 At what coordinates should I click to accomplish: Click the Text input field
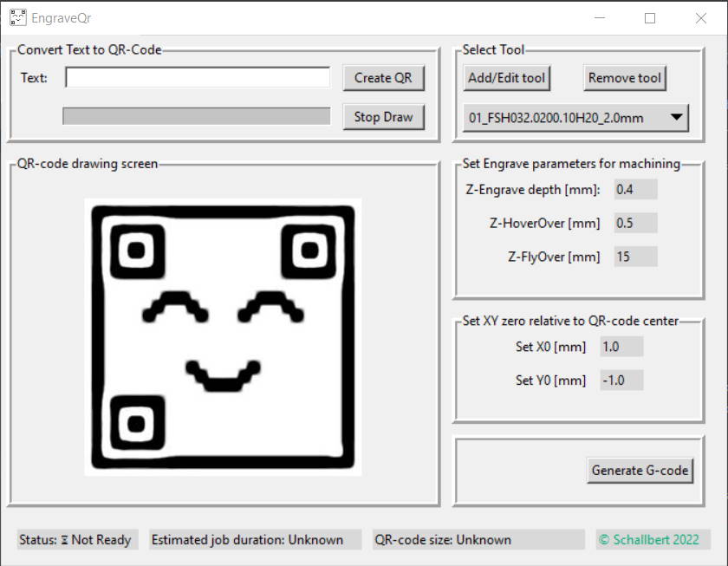(198, 77)
